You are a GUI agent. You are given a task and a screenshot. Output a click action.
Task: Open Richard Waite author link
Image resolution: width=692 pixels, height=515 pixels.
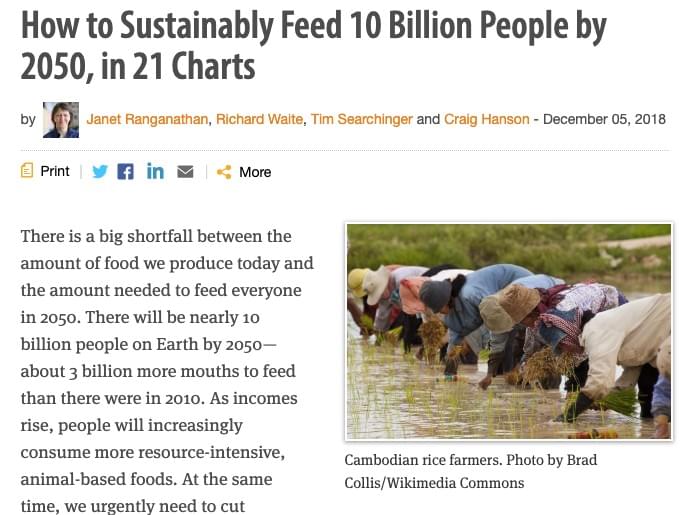(x=260, y=119)
